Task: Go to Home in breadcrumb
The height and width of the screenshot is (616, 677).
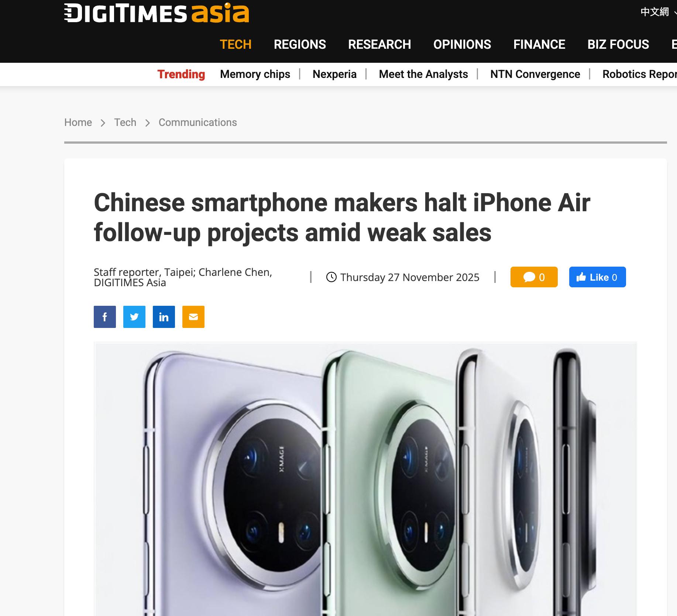Action: coord(78,122)
